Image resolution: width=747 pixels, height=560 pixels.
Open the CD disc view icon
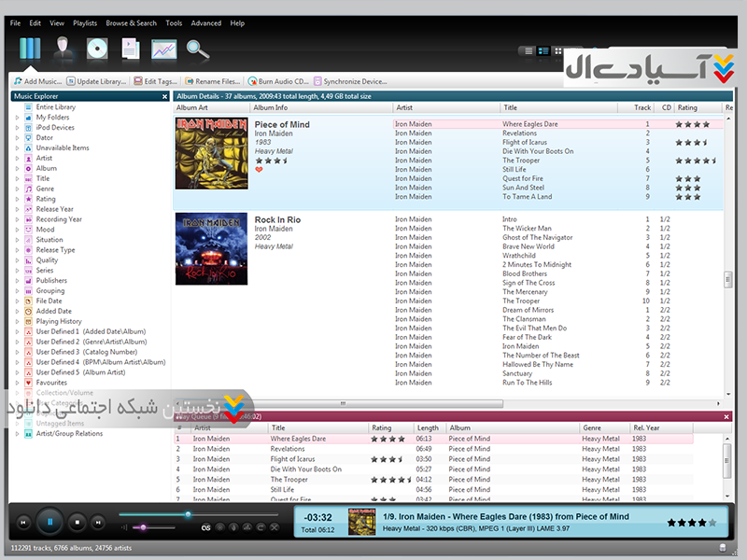pos(97,49)
